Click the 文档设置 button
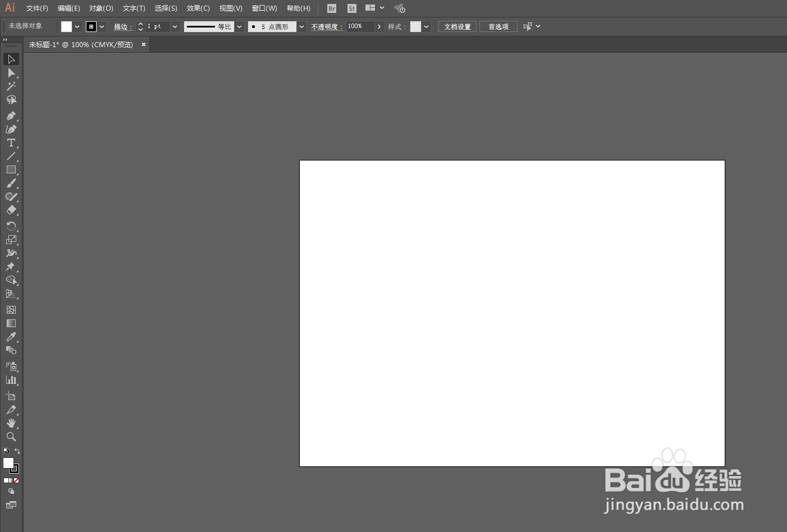 [457, 26]
